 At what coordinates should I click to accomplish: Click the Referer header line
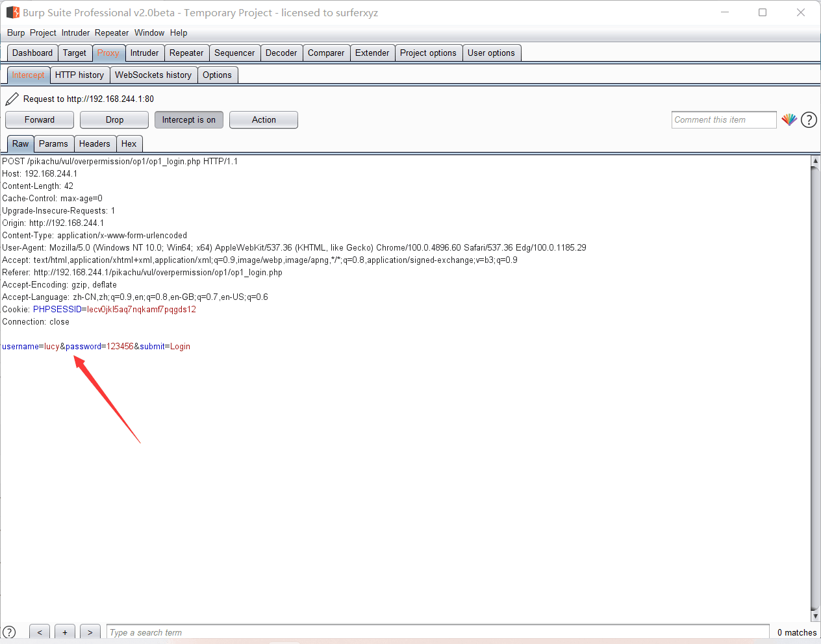click(142, 273)
